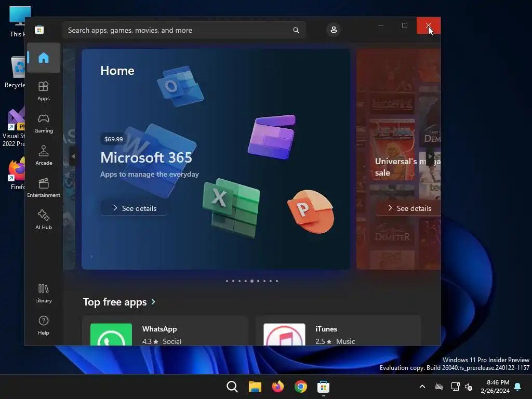This screenshot has height=399, width=532.
Task: Open Windows Search on taskbar
Action: coord(232,387)
